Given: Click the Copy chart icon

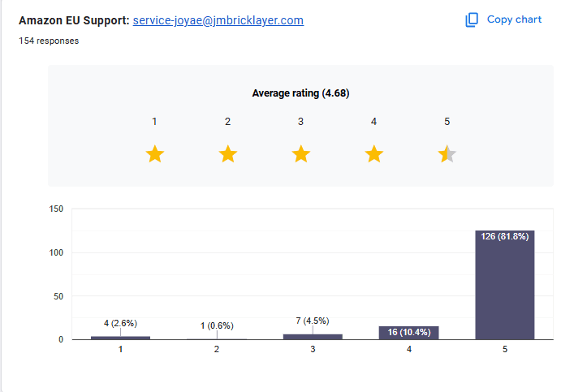Looking at the screenshot, I should pyautogui.click(x=472, y=19).
